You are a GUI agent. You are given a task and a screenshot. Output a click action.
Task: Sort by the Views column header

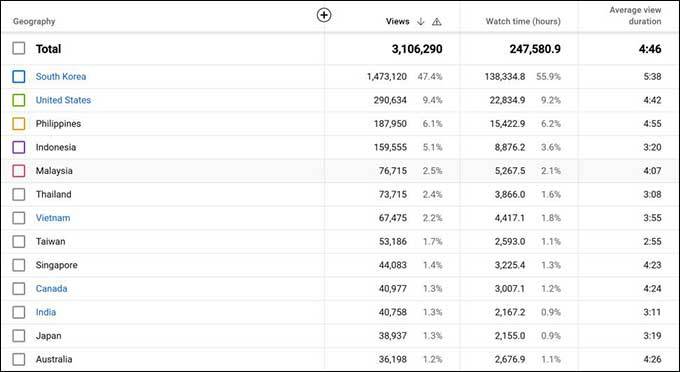click(398, 21)
